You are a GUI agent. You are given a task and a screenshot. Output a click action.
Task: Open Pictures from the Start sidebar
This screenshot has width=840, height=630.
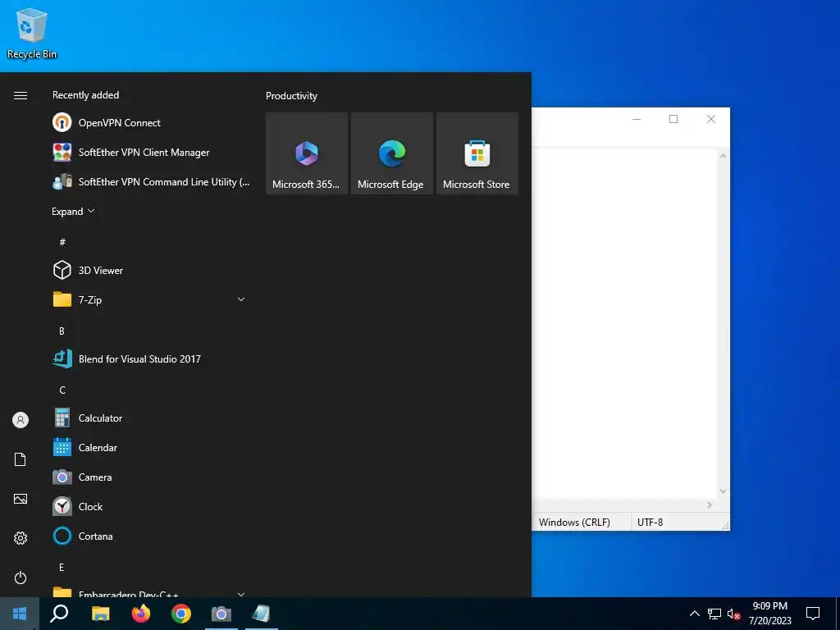coord(21,499)
